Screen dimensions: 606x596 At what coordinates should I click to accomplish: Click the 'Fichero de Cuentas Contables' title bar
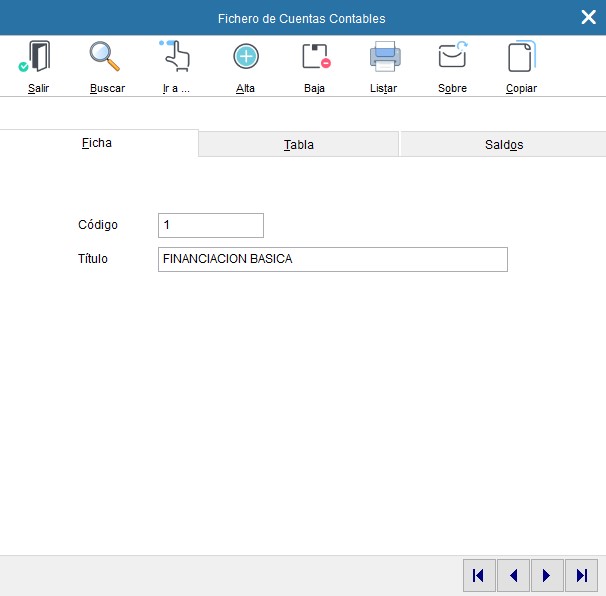[x=301, y=18]
